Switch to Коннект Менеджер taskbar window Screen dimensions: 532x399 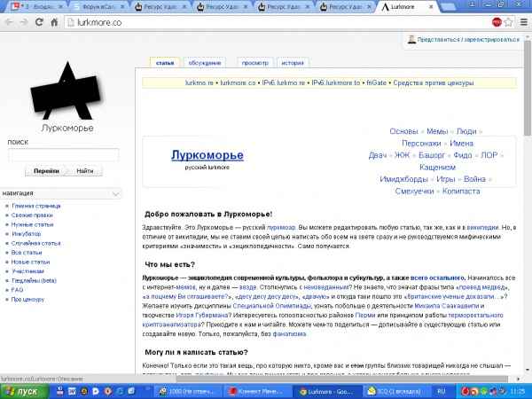[x=258, y=392]
